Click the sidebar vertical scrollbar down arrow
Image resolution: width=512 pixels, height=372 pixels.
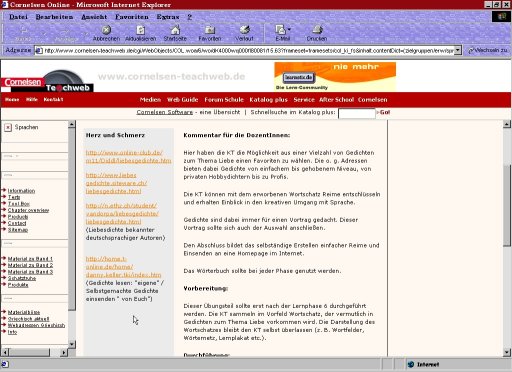[72, 344]
